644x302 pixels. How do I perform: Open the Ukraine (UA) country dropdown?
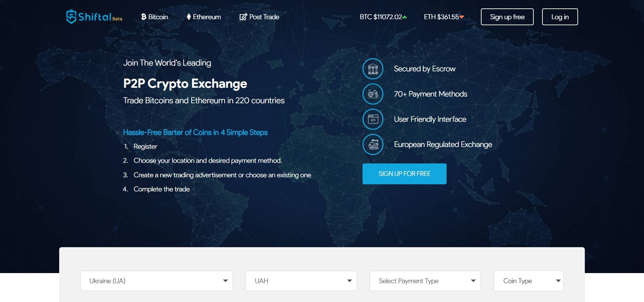tap(157, 281)
